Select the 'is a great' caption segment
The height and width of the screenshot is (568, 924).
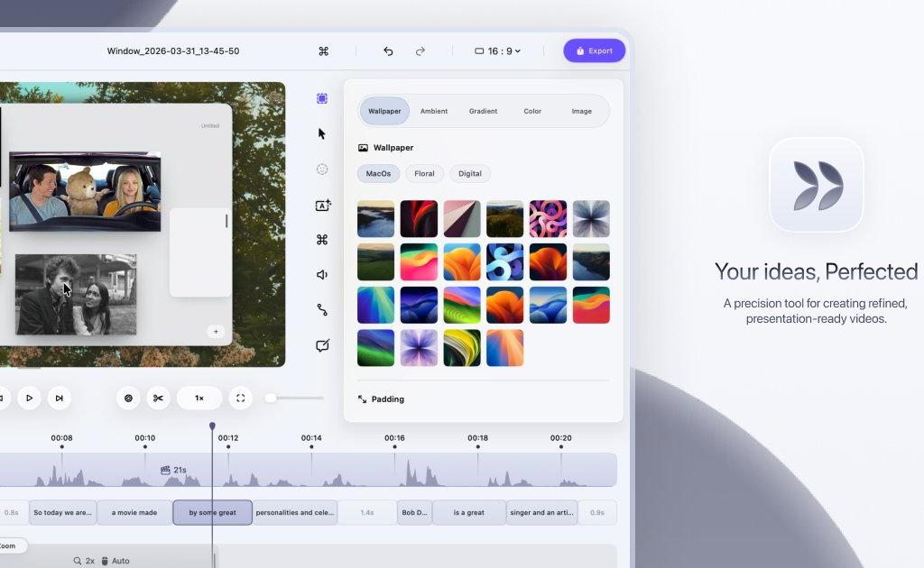(x=469, y=513)
